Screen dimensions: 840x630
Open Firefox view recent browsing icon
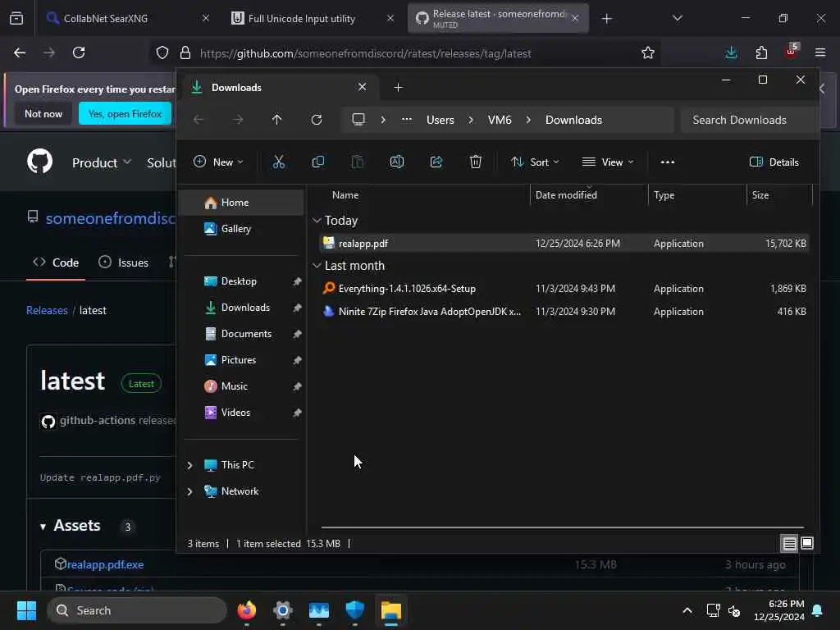coord(16,19)
